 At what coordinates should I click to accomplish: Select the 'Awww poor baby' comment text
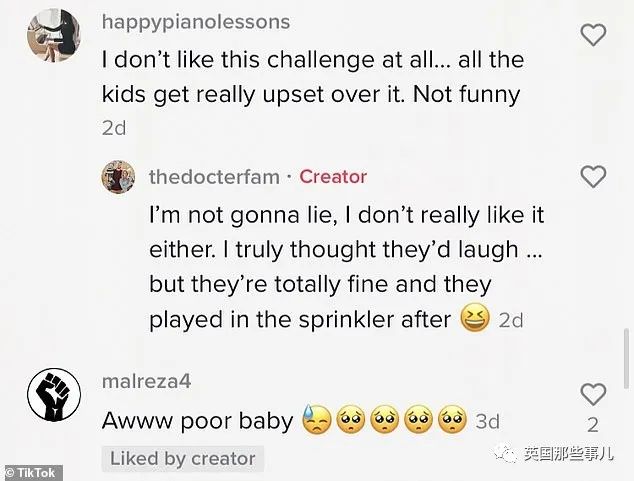coord(197,421)
